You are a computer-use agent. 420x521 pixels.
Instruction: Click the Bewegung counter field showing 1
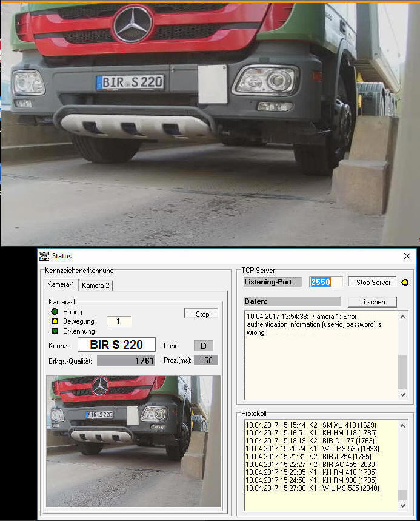pos(119,321)
